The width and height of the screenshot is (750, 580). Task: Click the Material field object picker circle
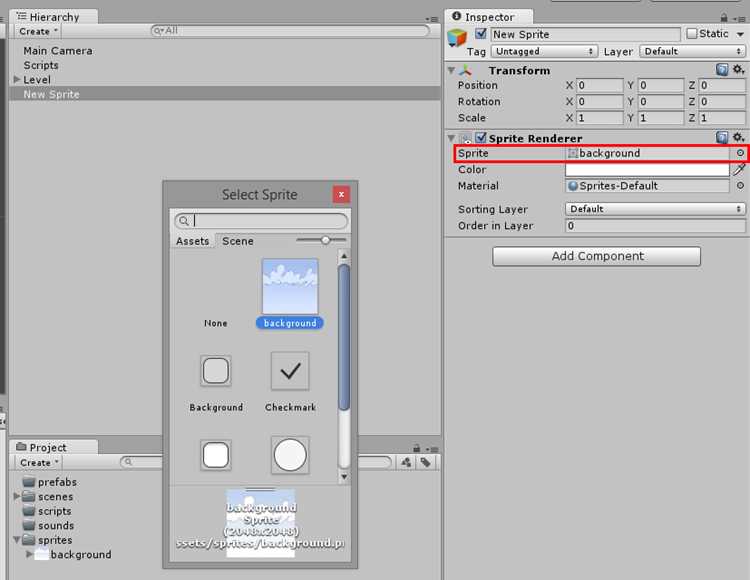click(x=740, y=186)
